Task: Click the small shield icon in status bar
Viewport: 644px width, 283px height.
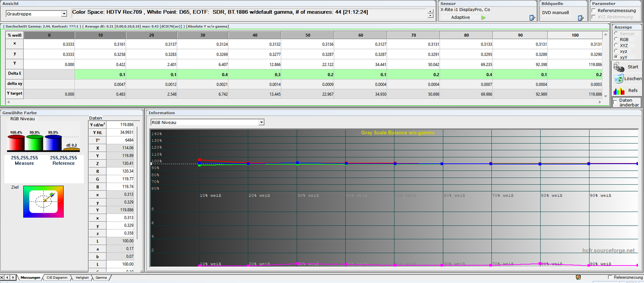Action: click(x=578, y=277)
